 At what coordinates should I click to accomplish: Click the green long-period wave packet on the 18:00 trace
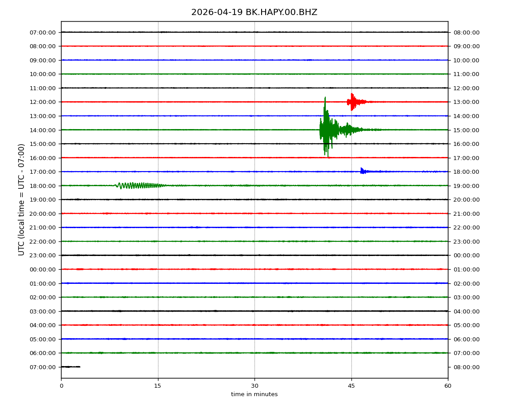137,185
